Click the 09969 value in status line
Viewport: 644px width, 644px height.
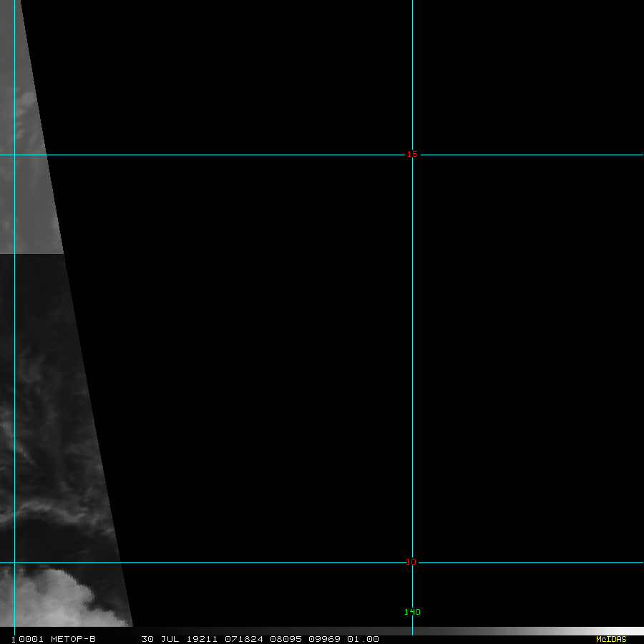point(324,639)
